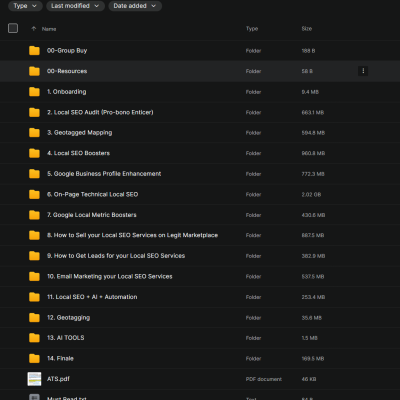Click the PDF document type label
The image size is (400, 400).
(264, 379)
